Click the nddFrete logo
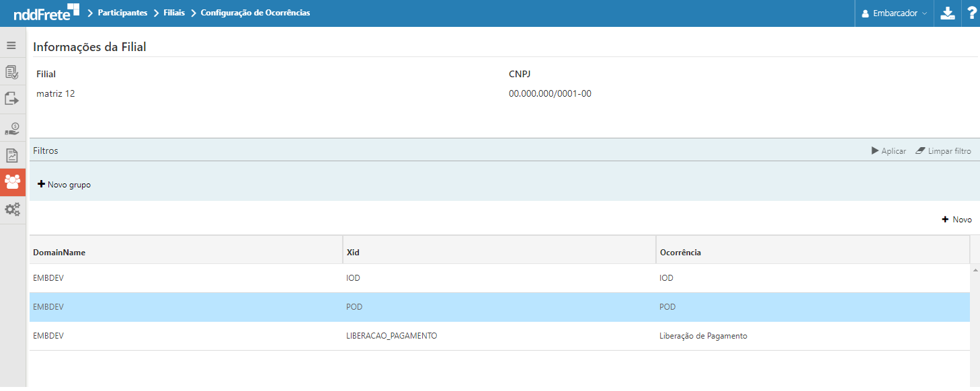The image size is (980, 391). (46, 12)
